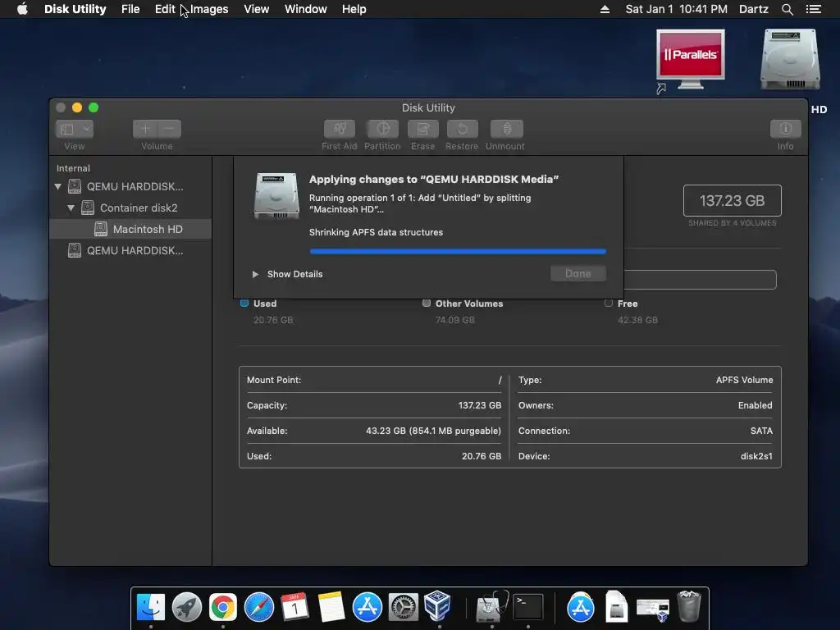Screen dimensions: 840x630
Task: Open the View menu in menu bar
Action: tap(257, 9)
